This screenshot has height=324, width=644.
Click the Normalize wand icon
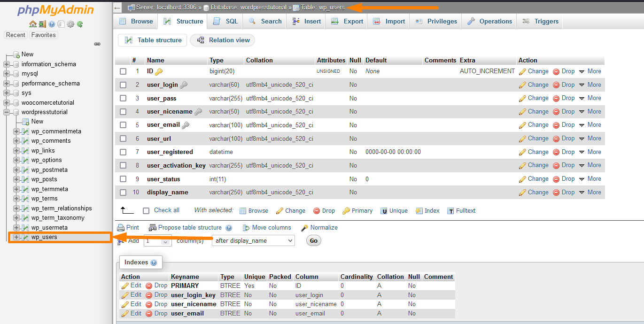tap(304, 228)
